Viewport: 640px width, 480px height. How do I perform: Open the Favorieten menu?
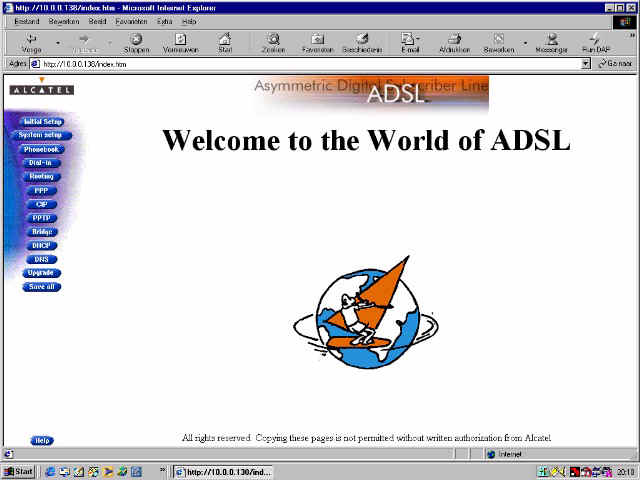(x=131, y=21)
